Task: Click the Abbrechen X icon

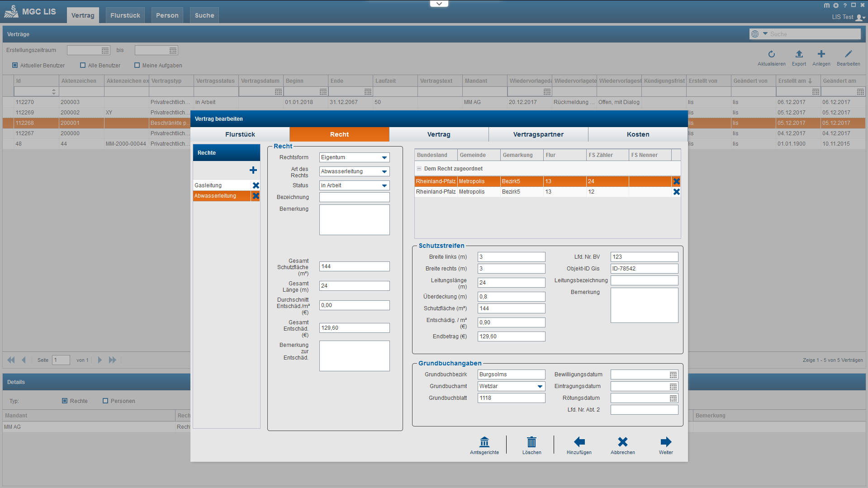Action: tap(622, 442)
